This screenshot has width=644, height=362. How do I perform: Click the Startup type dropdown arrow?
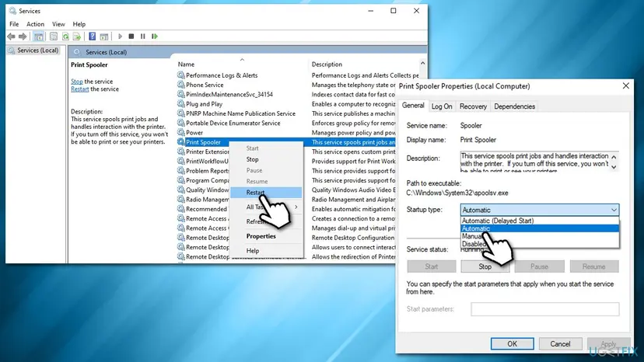(x=614, y=210)
